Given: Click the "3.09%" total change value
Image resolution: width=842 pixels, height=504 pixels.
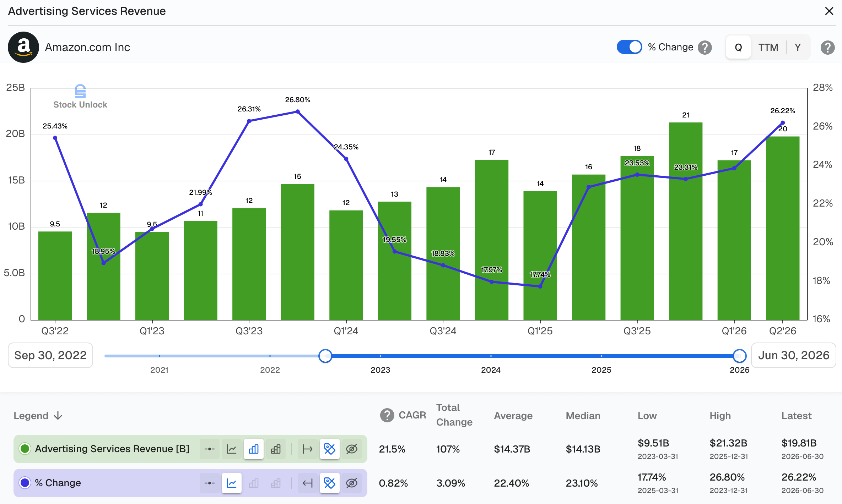Looking at the screenshot, I should click(451, 483).
